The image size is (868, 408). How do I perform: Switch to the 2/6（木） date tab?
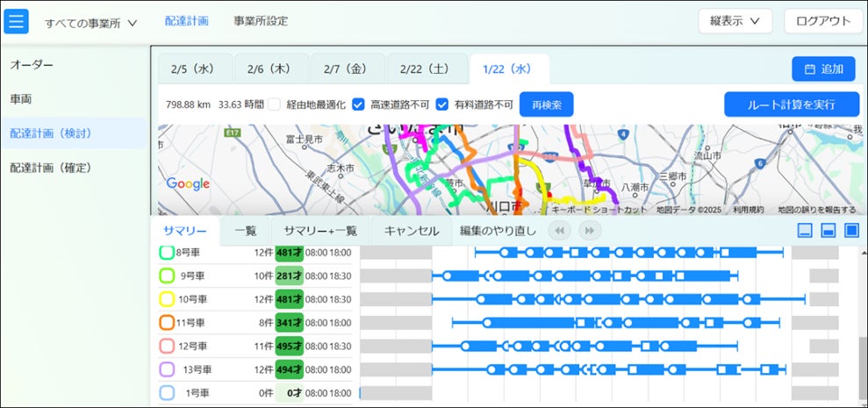coord(269,69)
